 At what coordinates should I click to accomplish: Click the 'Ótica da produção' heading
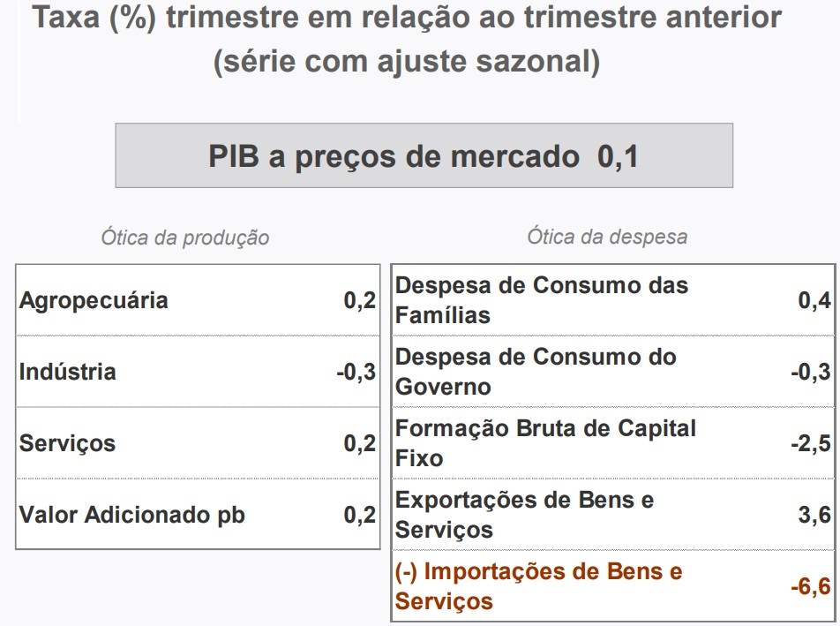point(184,238)
